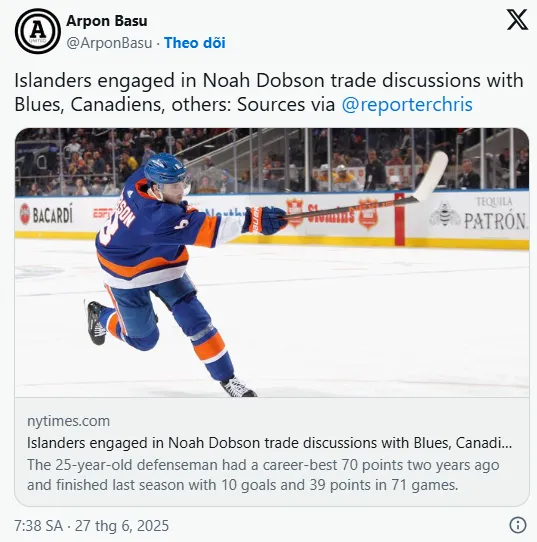Open the 7:38 SA timestamp
537x542 pixels.
(x=38, y=526)
